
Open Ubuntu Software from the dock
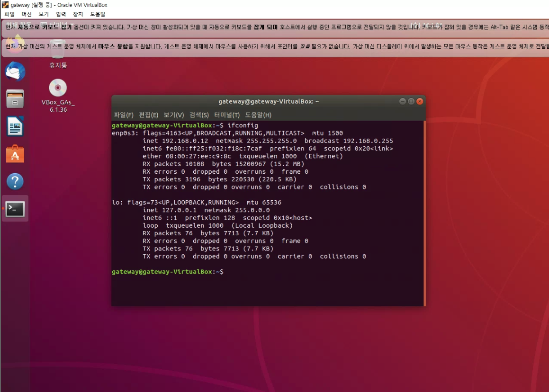15,154
